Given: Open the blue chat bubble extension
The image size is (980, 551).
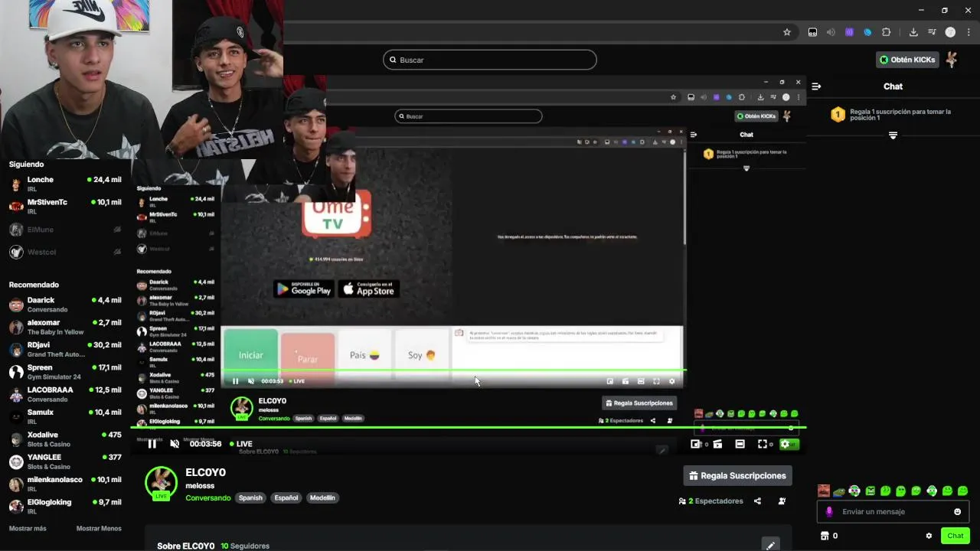Looking at the screenshot, I should click(x=867, y=32).
